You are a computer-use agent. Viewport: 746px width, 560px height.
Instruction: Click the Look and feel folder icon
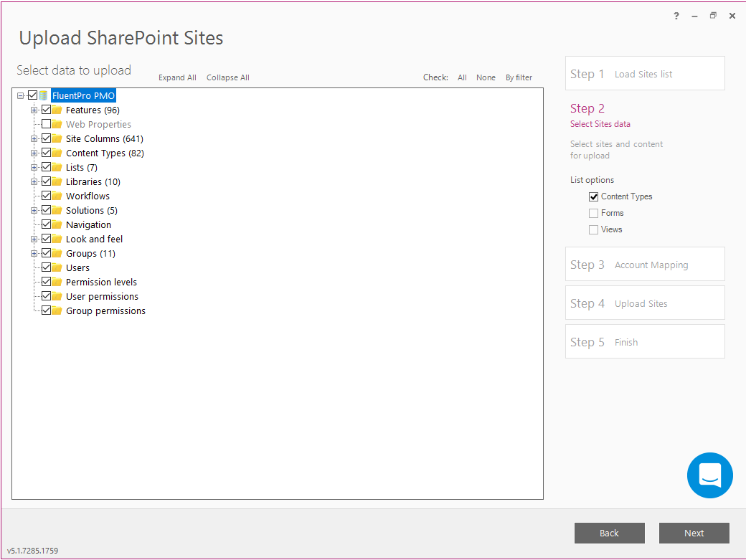(57, 239)
